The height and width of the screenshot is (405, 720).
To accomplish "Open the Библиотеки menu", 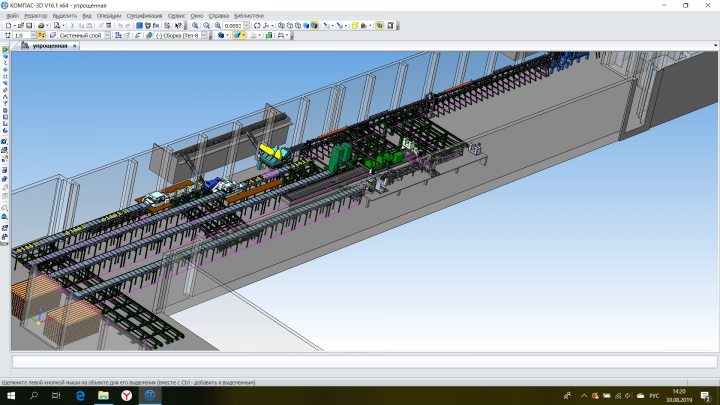I will click(249, 16).
